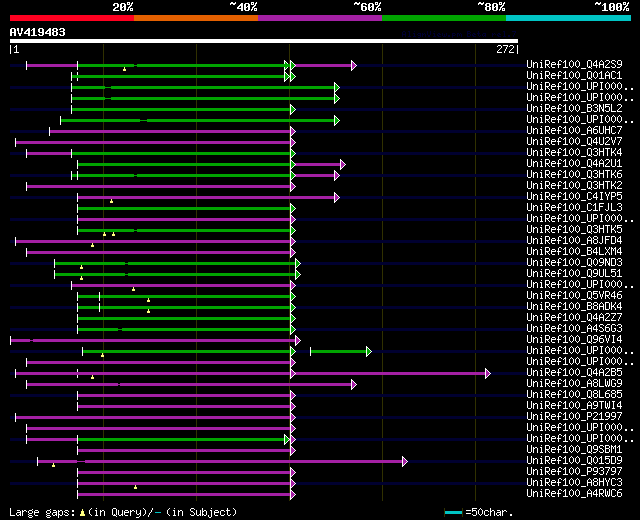The height and width of the screenshot is (520, 640).
Task: Select the UniRef100_C4IYP5 label
Action: click(x=574, y=197)
